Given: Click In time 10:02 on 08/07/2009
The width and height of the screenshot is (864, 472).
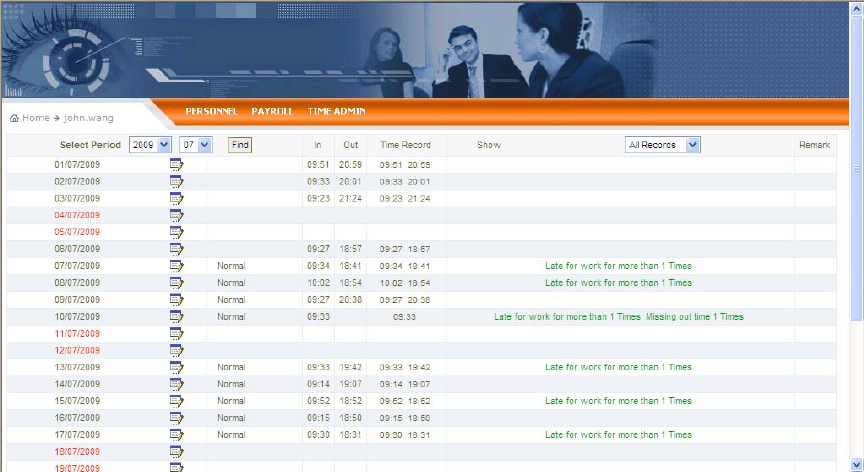Looking at the screenshot, I should (x=318, y=283).
